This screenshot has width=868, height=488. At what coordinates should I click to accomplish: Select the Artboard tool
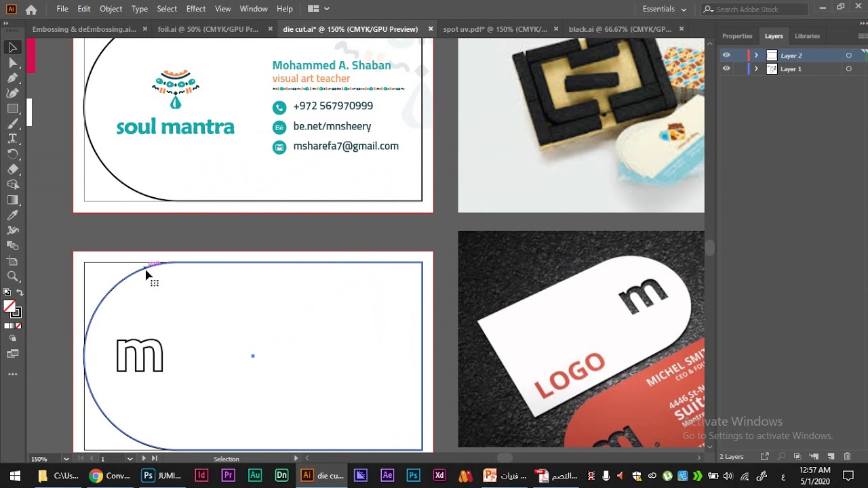(x=13, y=261)
